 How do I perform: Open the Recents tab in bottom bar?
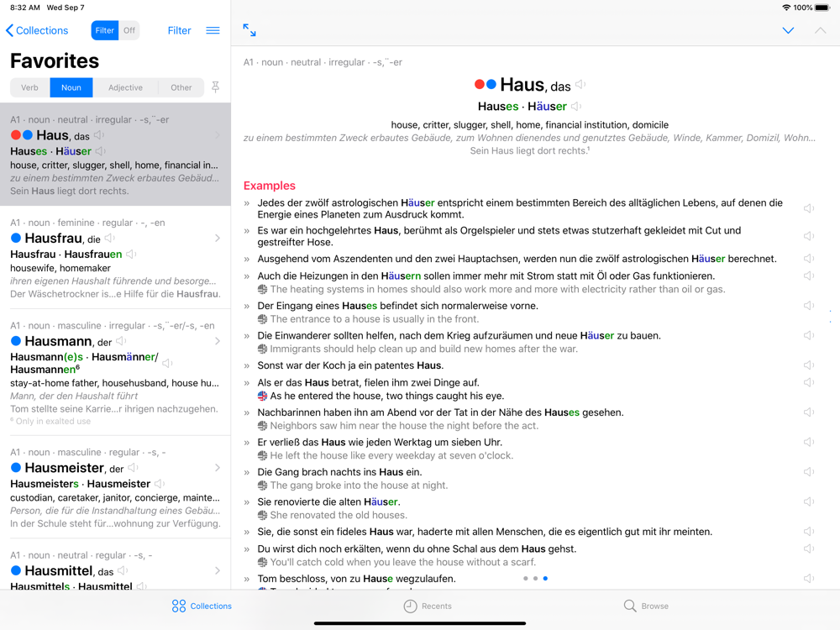[428, 606]
